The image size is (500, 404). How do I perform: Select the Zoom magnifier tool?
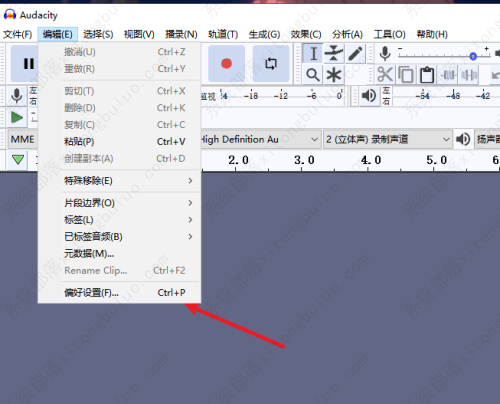pyautogui.click(x=313, y=75)
